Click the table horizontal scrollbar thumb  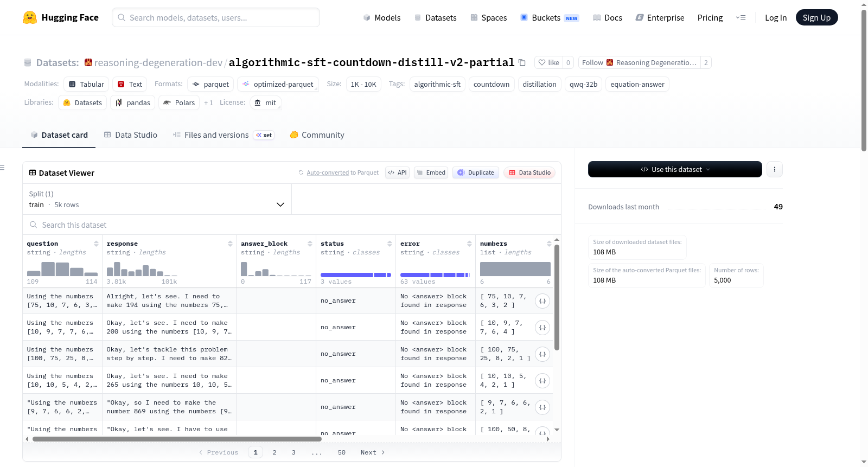[x=177, y=439]
